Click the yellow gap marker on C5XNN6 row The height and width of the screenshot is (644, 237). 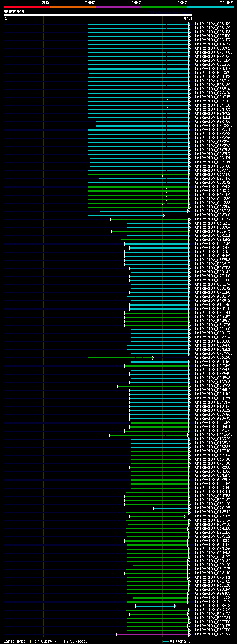pyautogui.click(x=162, y=176)
